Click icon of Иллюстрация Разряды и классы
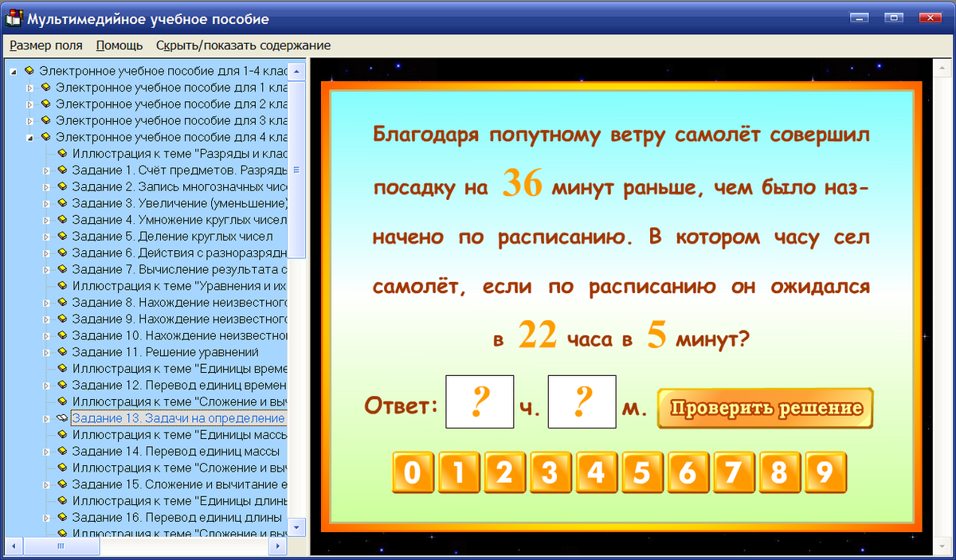This screenshot has height=560, width=956. [62, 154]
